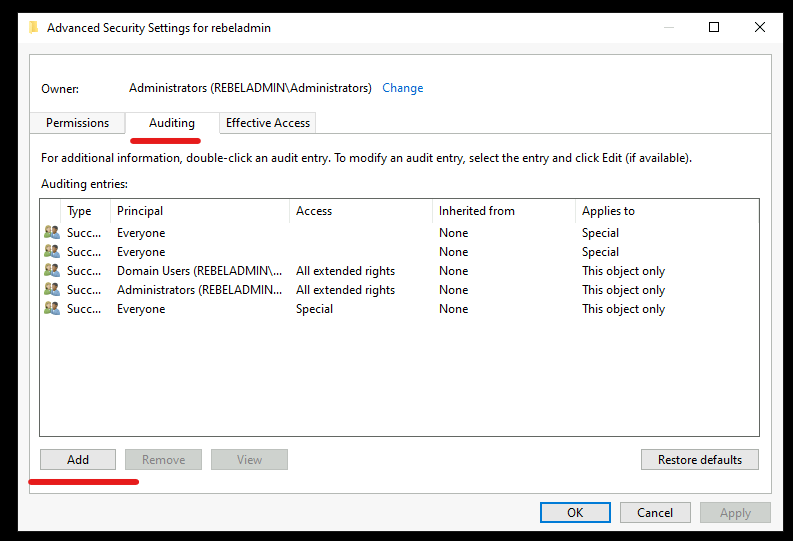Click the folder icon in the title bar
Image resolution: width=793 pixels, height=541 pixels.
(x=34, y=27)
